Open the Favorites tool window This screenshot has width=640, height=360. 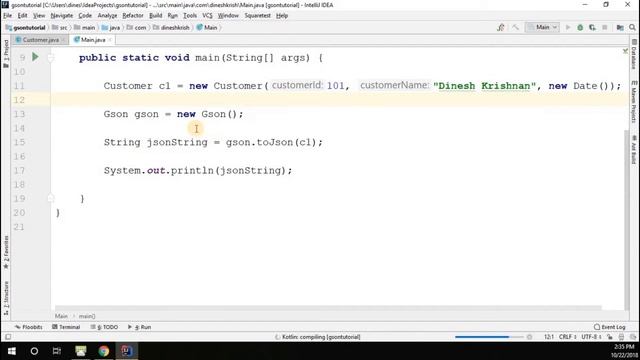pyautogui.click(x=6, y=252)
